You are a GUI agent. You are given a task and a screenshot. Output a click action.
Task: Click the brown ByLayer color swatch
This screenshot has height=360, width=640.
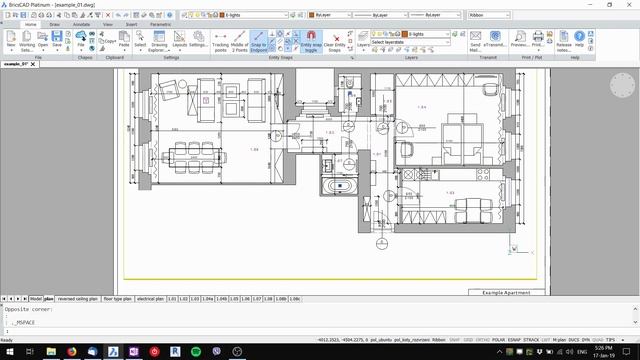[x=311, y=15]
